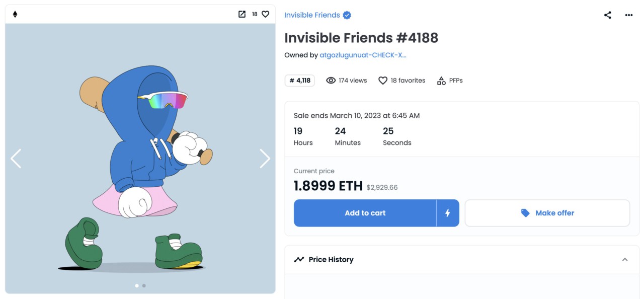Click the eye icon beside 174 views
644x299 pixels.
[x=330, y=80]
